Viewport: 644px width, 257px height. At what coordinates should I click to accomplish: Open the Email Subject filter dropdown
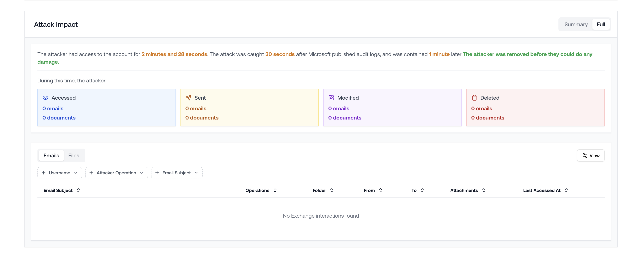176,173
